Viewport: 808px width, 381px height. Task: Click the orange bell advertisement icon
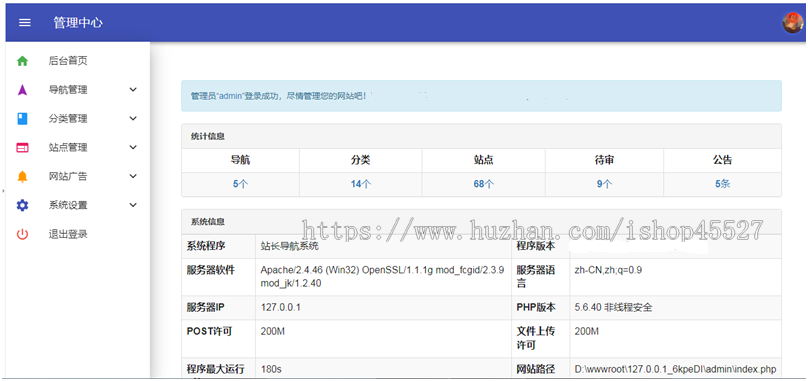(x=22, y=176)
